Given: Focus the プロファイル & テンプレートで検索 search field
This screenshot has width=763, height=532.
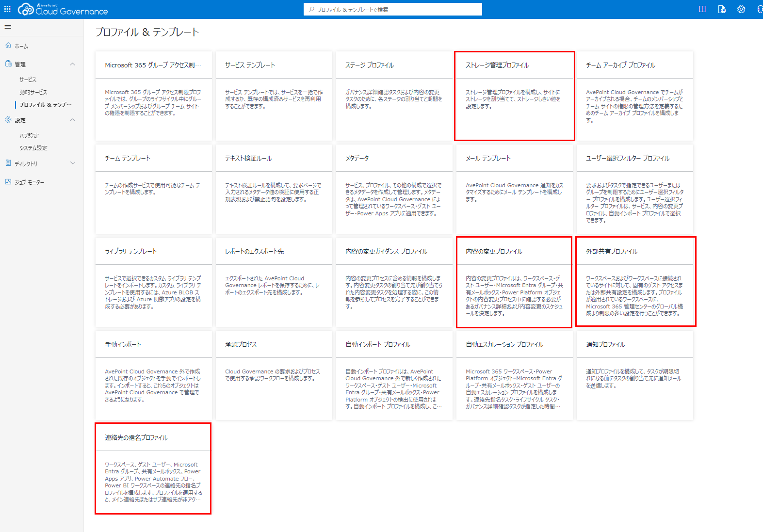Looking at the screenshot, I should pyautogui.click(x=393, y=9).
